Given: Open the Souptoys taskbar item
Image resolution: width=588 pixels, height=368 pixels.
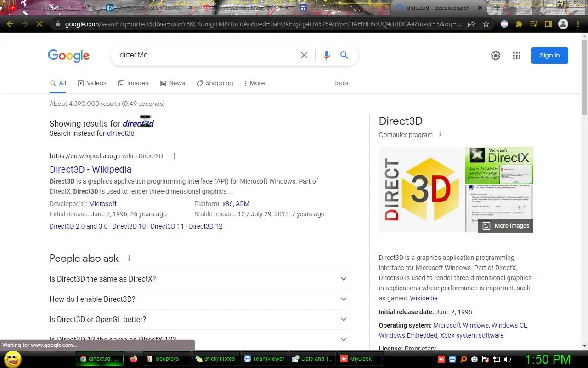Looking at the screenshot, I should coord(166,359).
